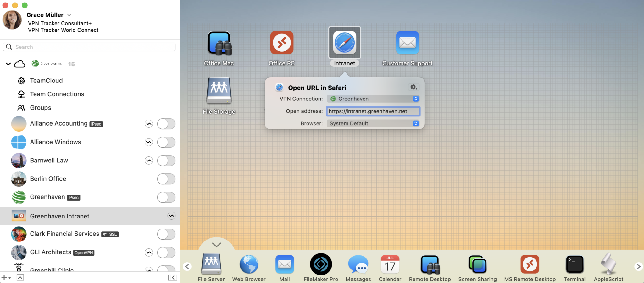Open the Browser dropdown set to System Default
Screen dimensions: 644x283
tap(373, 123)
